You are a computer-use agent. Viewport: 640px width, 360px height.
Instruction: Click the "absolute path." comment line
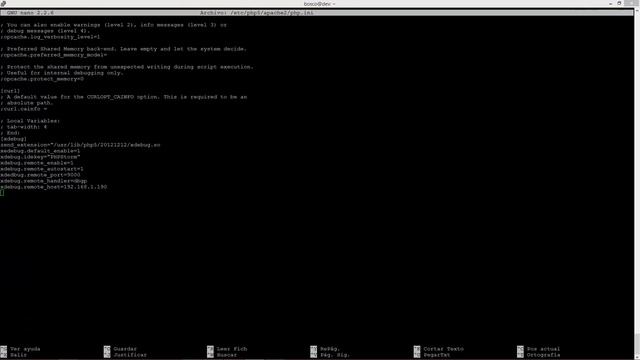tap(27, 103)
